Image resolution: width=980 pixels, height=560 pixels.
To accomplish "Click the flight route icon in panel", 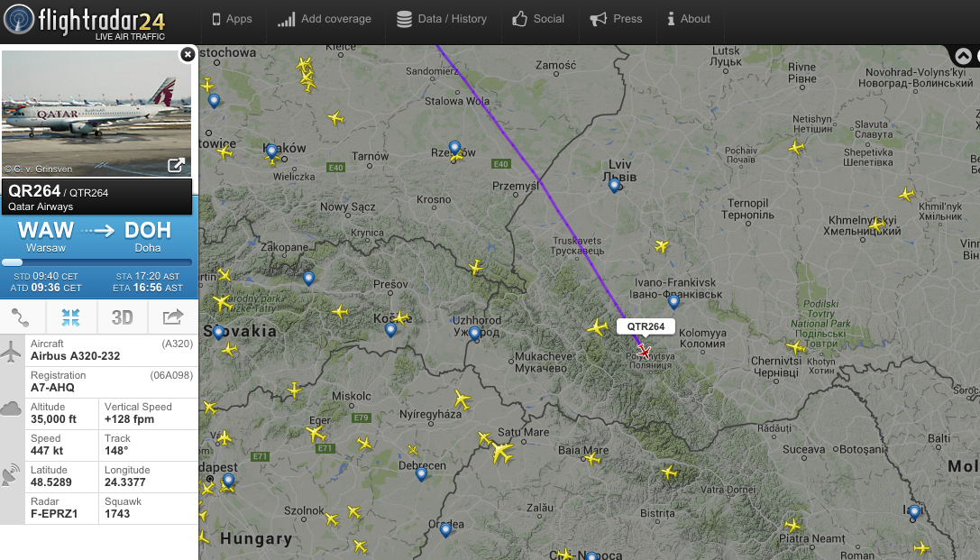I will point(20,317).
